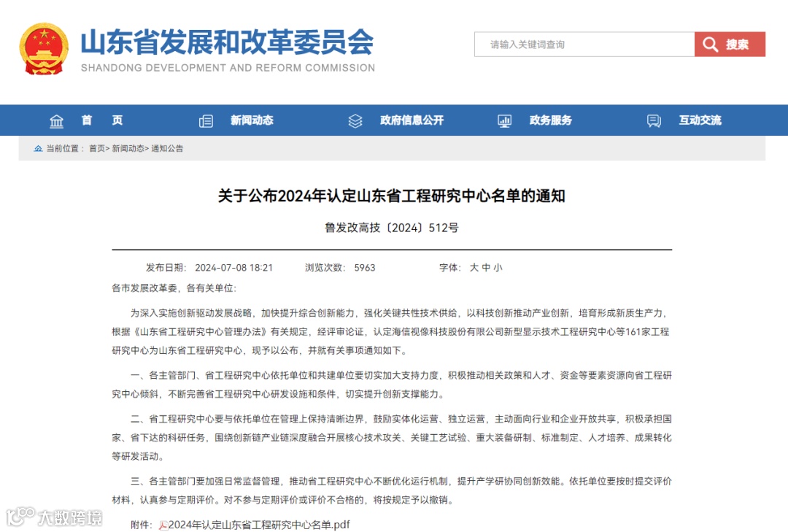This screenshot has width=788, height=532.
Task: Click the monitor chart icon beside 政务服务
Action: pos(505,121)
